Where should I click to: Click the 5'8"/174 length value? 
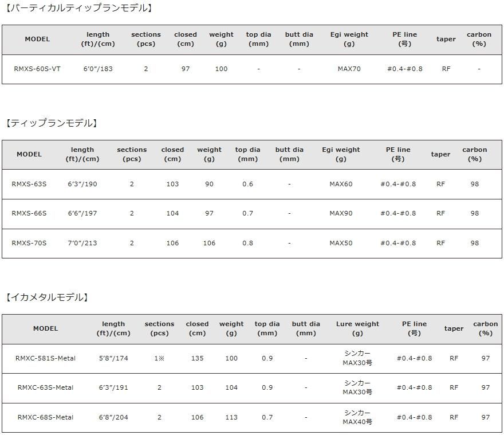pyautogui.click(x=113, y=358)
